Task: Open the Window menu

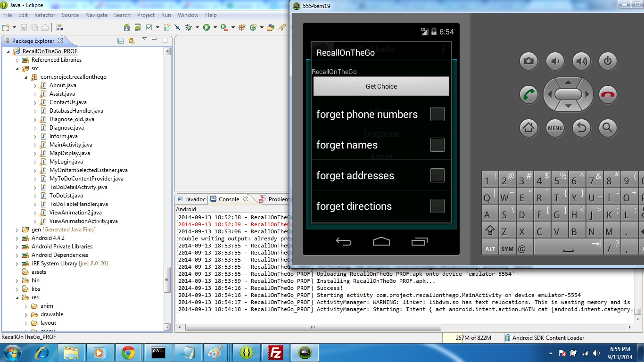Action: [188, 15]
